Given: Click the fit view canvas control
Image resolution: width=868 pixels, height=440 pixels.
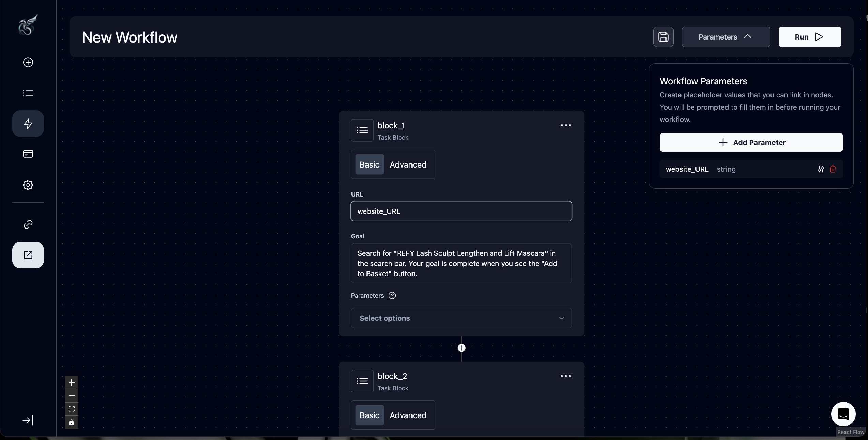Looking at the screenshot, I should (72, 409).
